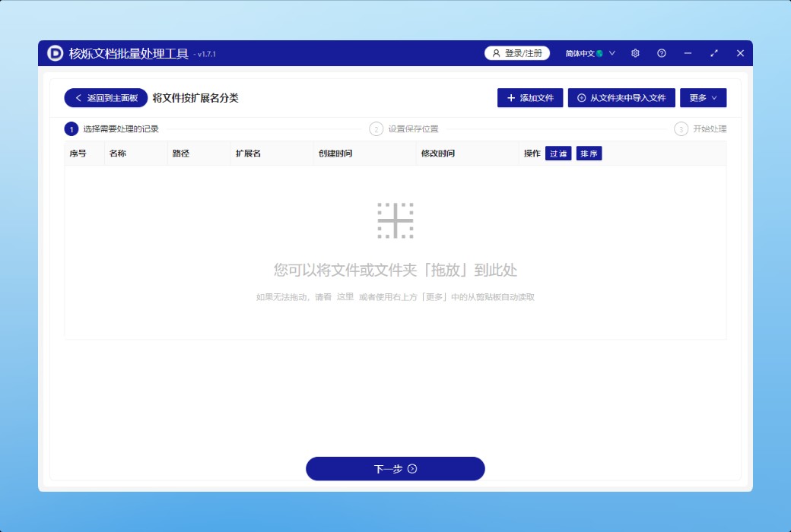Screen dimensions: 791x532
Task: Click 从文件夹中导入文件 button
Action: pyautogui.click(x=621, y=98)
